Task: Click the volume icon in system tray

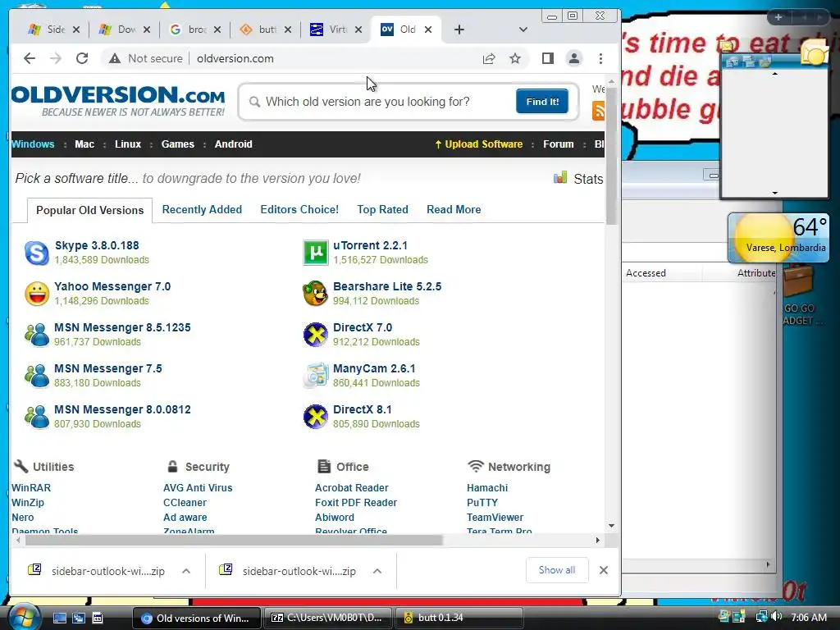Action: [x=777, y=617]
